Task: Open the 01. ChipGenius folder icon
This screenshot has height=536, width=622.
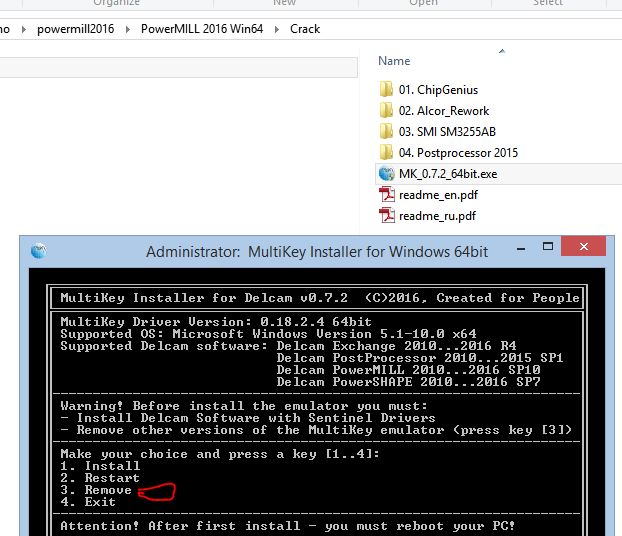Action: 386,89
